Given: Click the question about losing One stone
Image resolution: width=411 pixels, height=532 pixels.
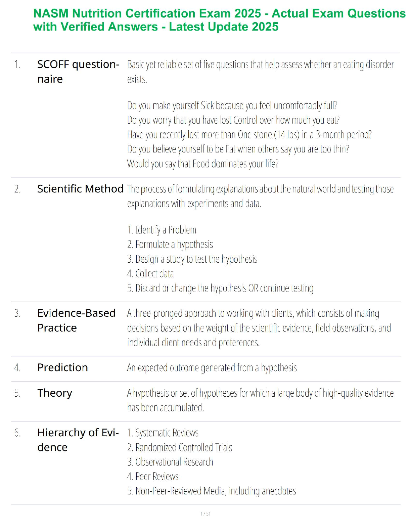Looking at the screenshot, I should [249, 135].
